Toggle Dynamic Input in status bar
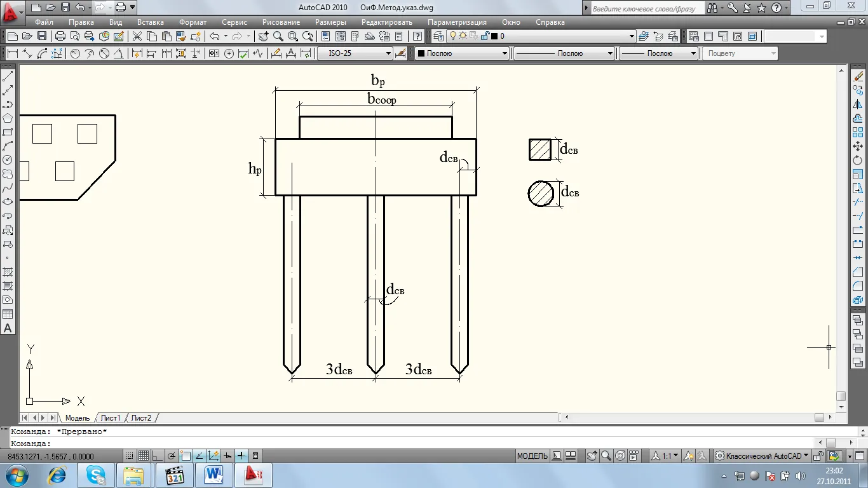This screenshot has height=488, width=868. point(227,456)
